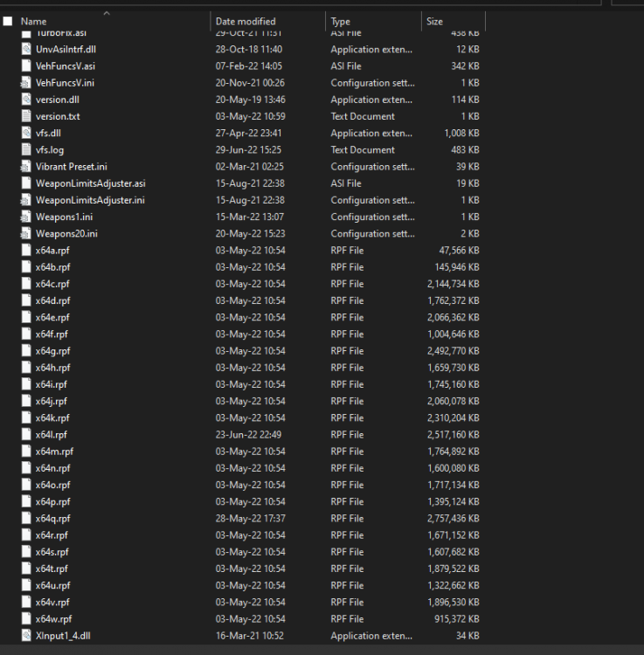Select the Weapons20.ini settings icon

(26, 233)
